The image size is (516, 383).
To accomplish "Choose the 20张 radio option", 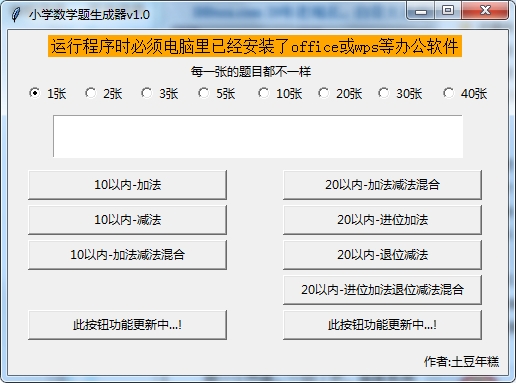I will pyautogui.click(x=323, y=93).
